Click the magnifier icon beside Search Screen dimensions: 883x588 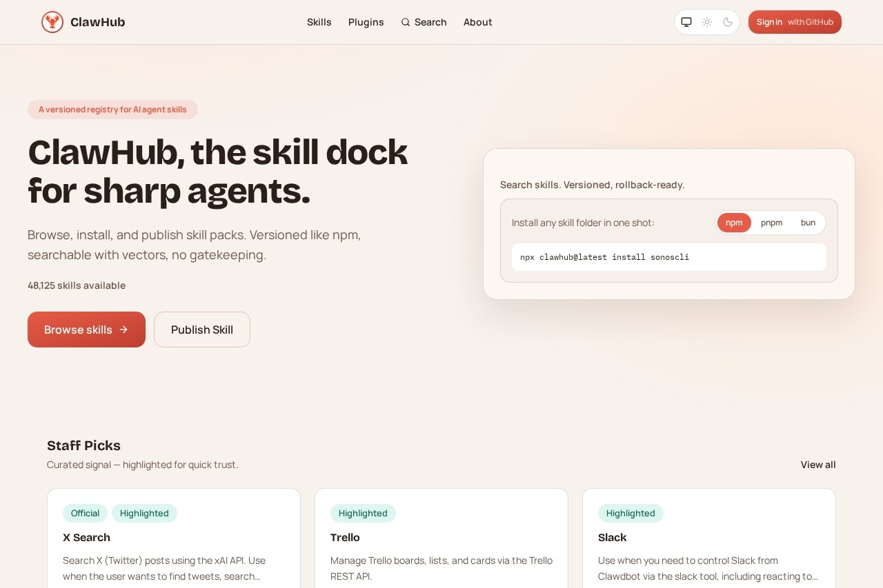(406, 22)
